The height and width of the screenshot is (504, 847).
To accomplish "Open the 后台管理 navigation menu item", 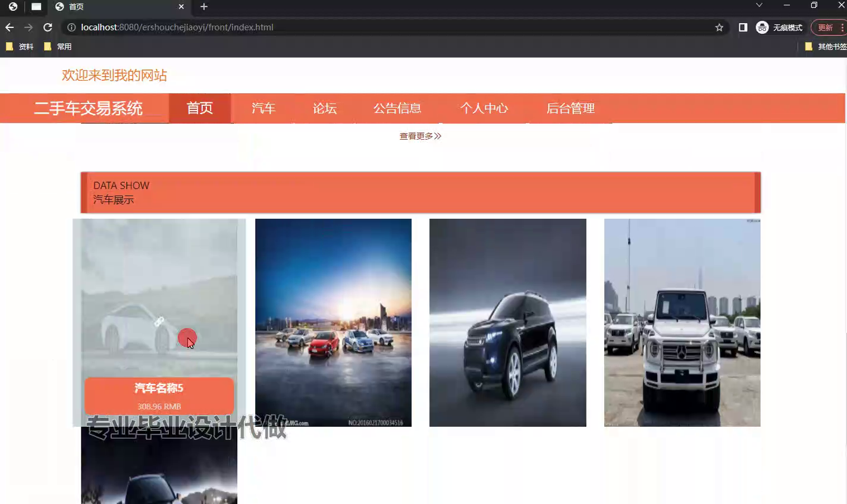I will click(570, 108).
